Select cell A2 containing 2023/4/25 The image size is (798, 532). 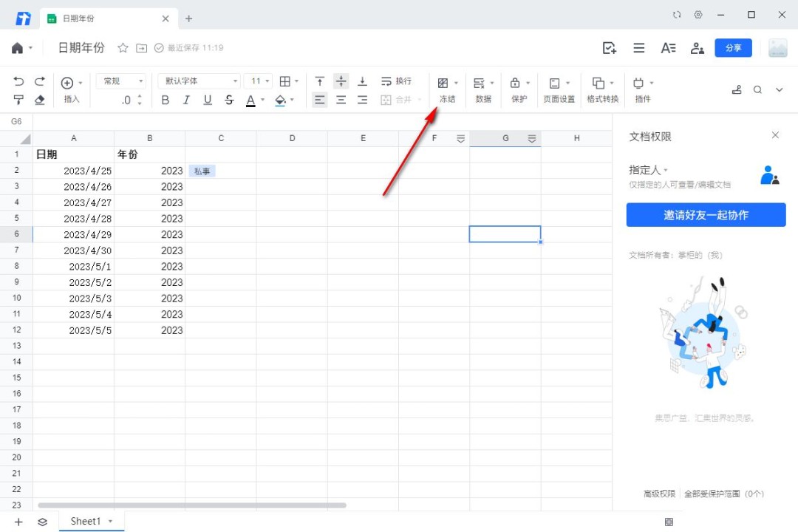tap(74, 171)
